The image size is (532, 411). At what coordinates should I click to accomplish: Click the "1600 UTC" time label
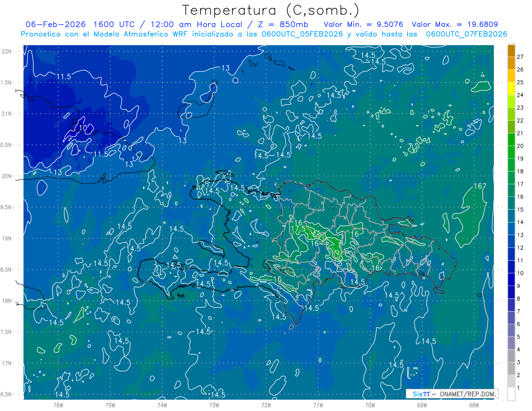(115, 24)
